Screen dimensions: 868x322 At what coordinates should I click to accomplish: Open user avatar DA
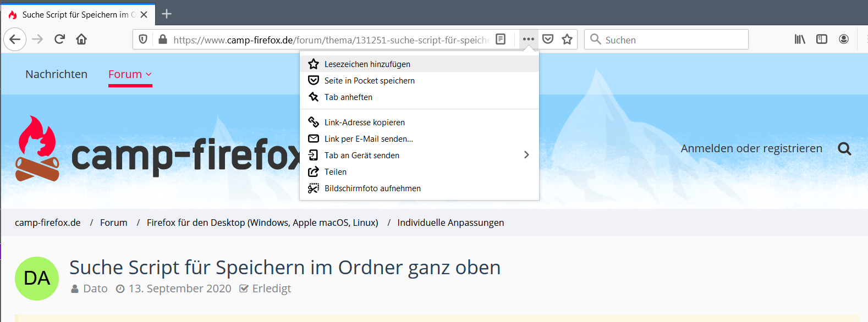37,279
